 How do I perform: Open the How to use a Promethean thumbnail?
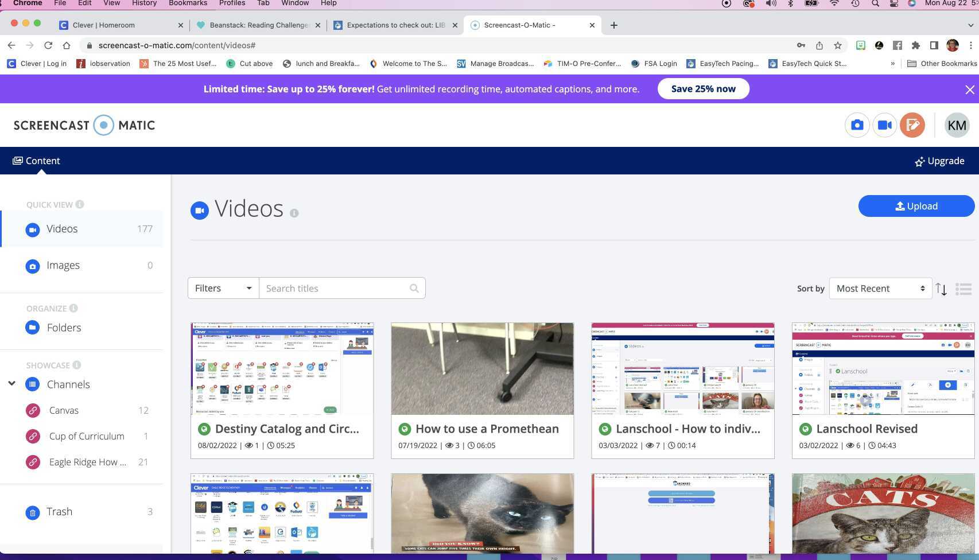point(482,368)
